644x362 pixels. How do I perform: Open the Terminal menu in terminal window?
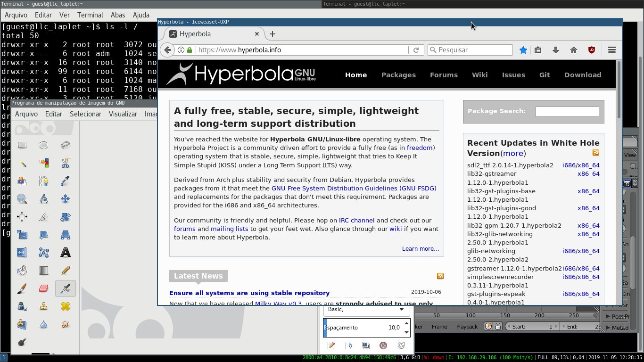click(x=90, y=15)
